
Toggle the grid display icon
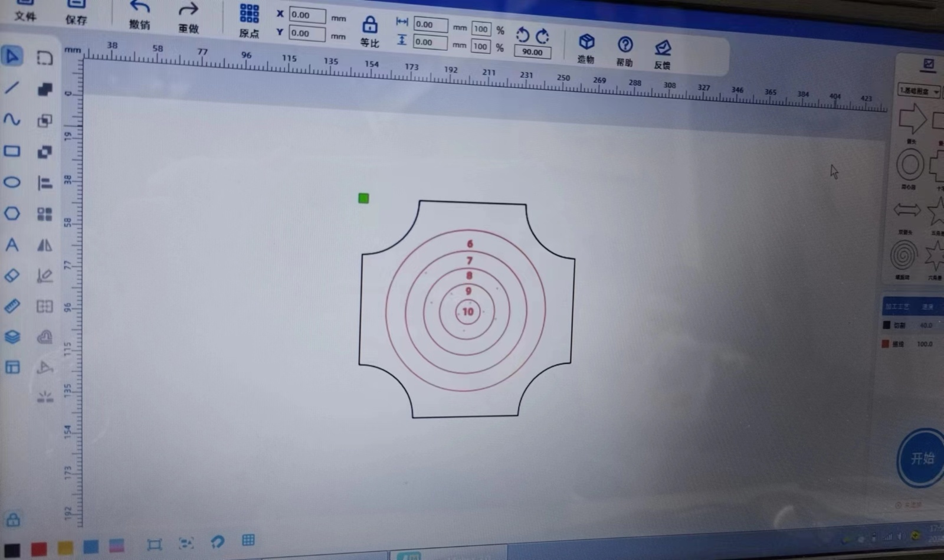pos(248,540)
